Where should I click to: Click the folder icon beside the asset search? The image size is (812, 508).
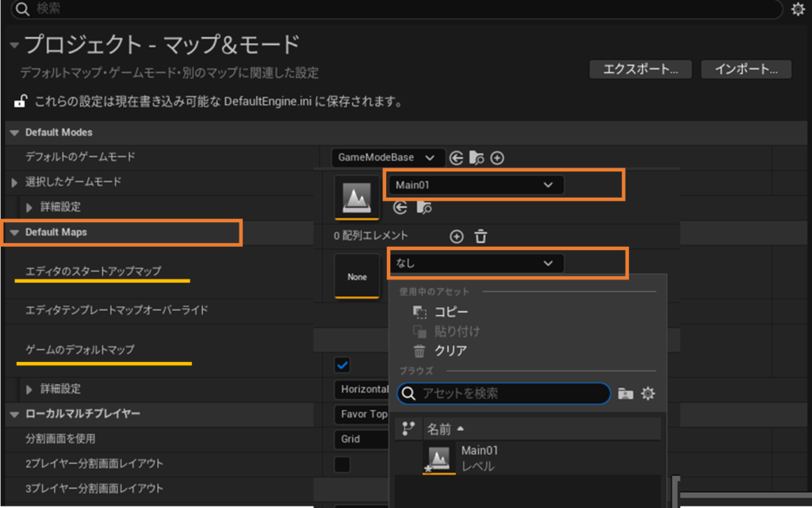click(x=626, y=394)
